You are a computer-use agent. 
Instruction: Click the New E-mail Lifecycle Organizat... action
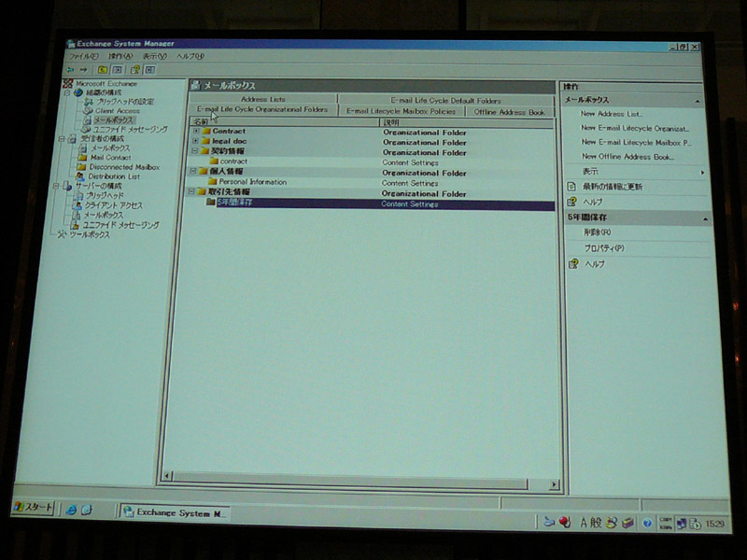(x=635, y=128)
